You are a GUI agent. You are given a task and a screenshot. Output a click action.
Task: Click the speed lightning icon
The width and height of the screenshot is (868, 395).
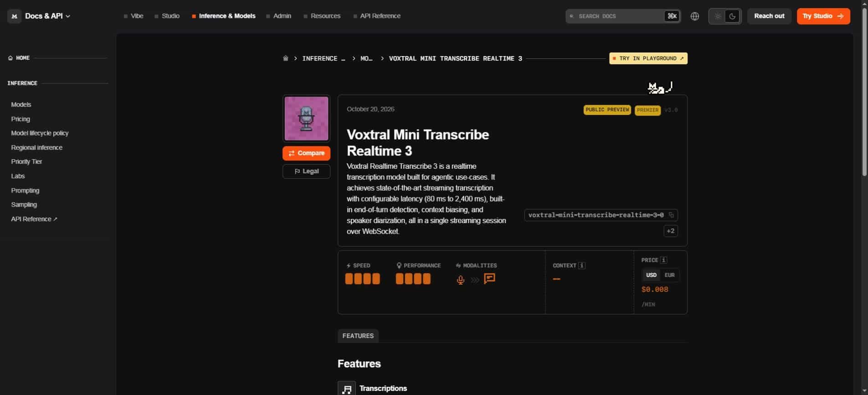click(x=349, y=265)
